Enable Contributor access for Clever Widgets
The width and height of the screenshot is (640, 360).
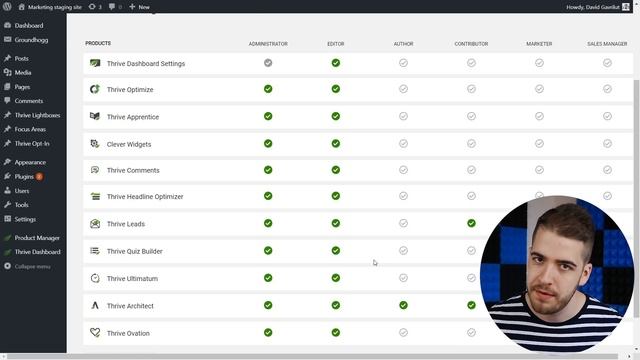click(x=471, y=144)
